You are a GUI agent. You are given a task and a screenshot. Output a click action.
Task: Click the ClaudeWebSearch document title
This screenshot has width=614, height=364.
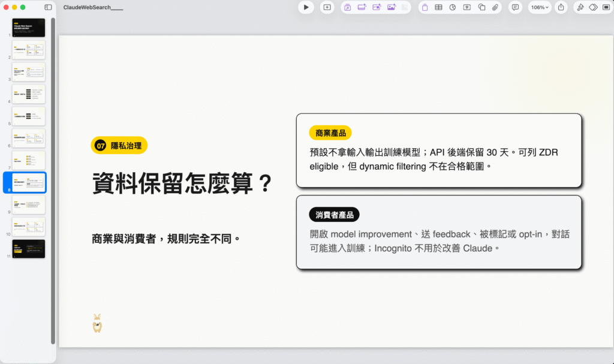(93, 7)
